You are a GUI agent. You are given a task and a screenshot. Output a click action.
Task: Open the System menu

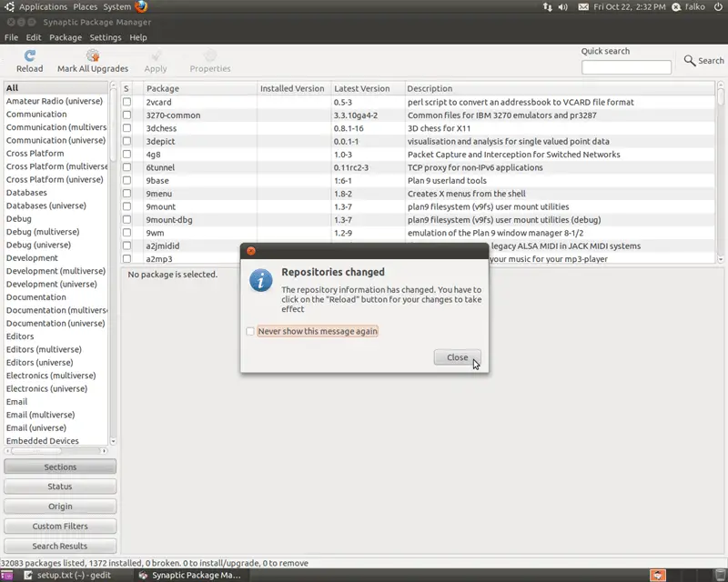click(x=117, y=7)
